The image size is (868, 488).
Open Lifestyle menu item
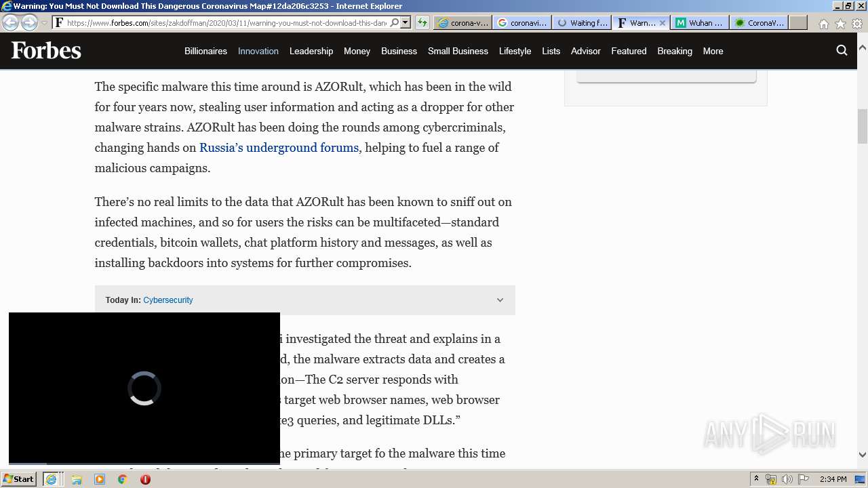tap(515, 51)
